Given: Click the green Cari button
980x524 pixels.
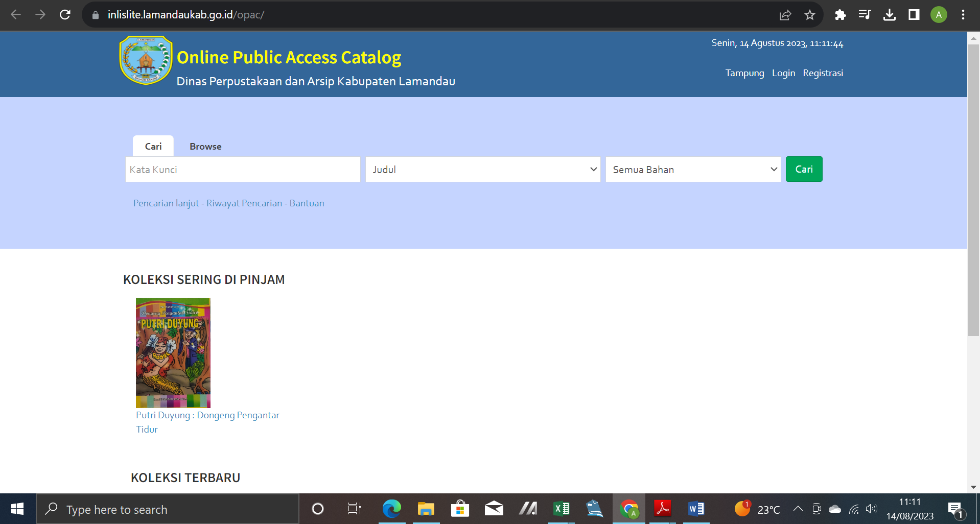Looking at the screenshot, I should point(804,169).
